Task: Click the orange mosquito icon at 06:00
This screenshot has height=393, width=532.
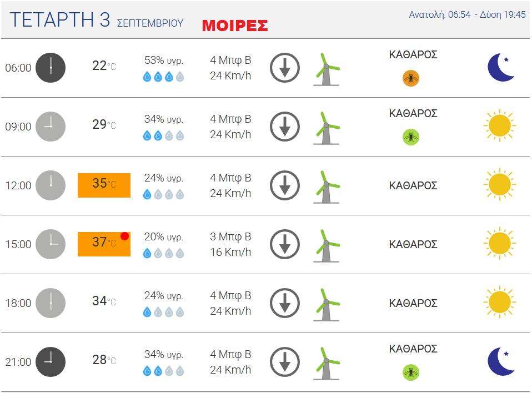Action: (410, 78)
